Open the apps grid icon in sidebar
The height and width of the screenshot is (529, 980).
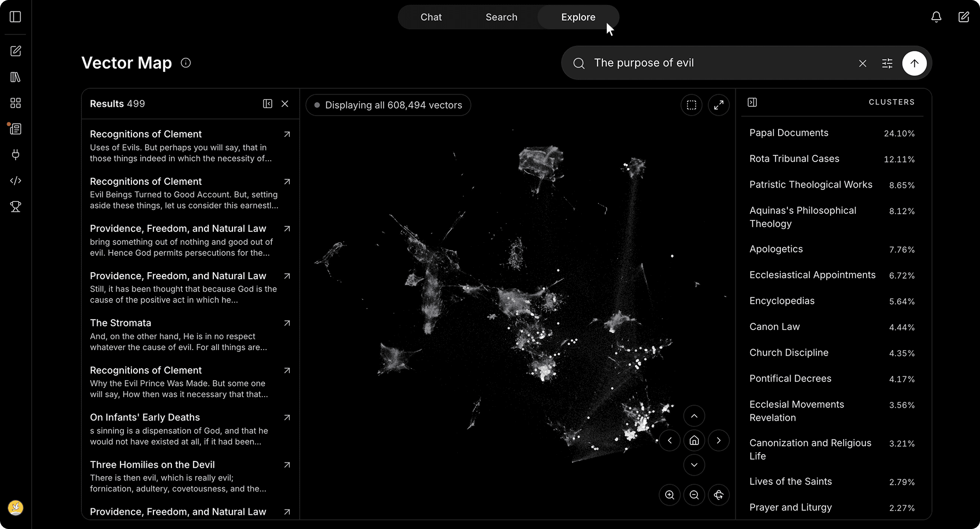click(x=15, y=103)
